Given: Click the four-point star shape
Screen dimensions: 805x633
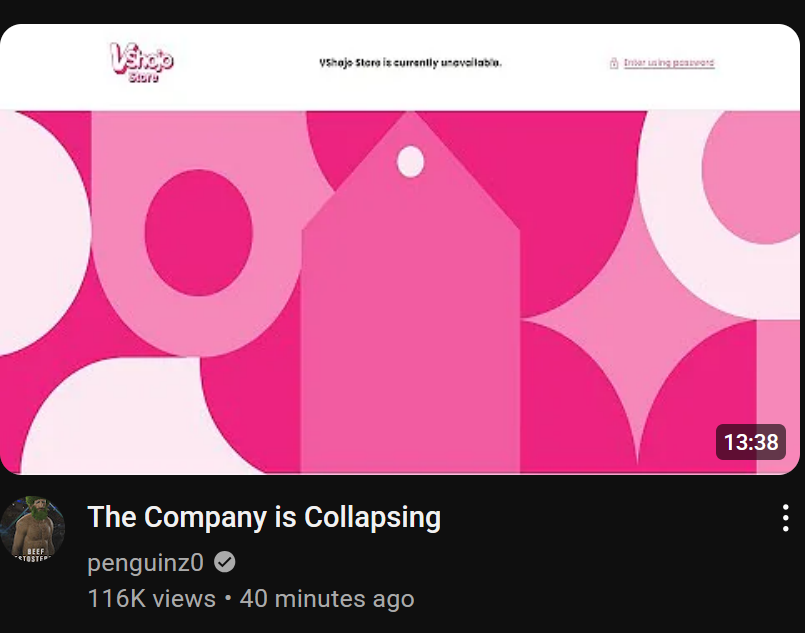Looking at the screenshot, I should pyautogui.click(x=638, y=329).
